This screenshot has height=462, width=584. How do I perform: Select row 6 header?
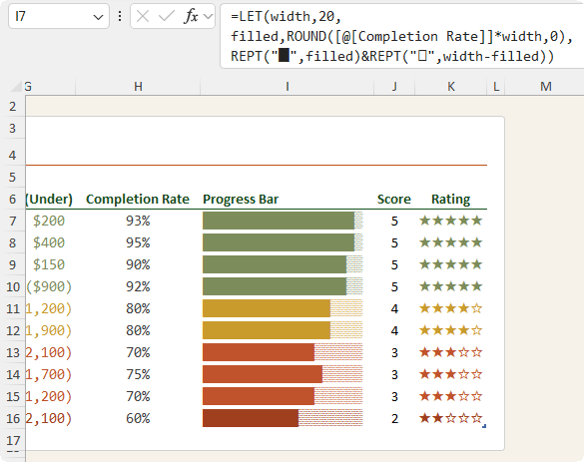(x=13, y=199)
